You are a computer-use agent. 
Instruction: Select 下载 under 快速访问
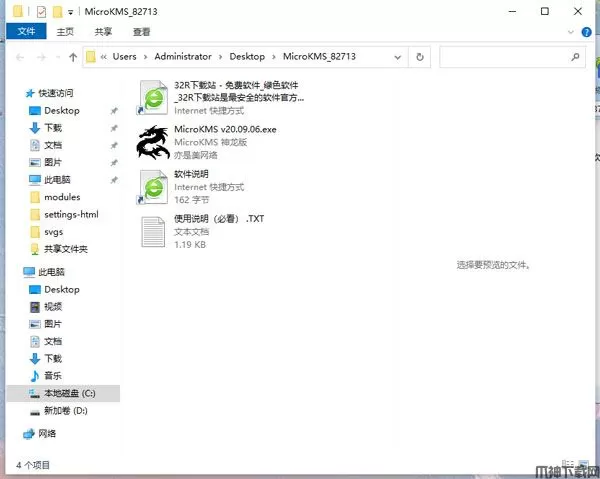click(x=53, y=128)
